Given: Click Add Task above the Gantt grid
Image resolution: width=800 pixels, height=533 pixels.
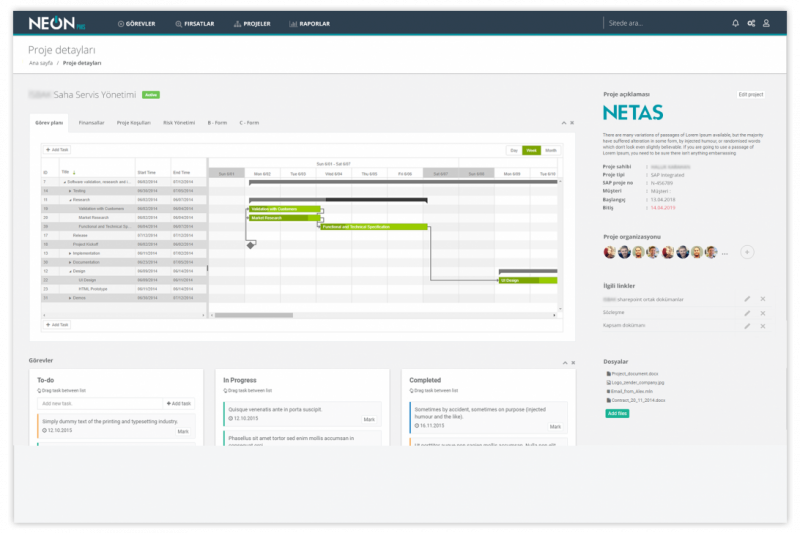Looking at the screenshot, I should (57, 150).
